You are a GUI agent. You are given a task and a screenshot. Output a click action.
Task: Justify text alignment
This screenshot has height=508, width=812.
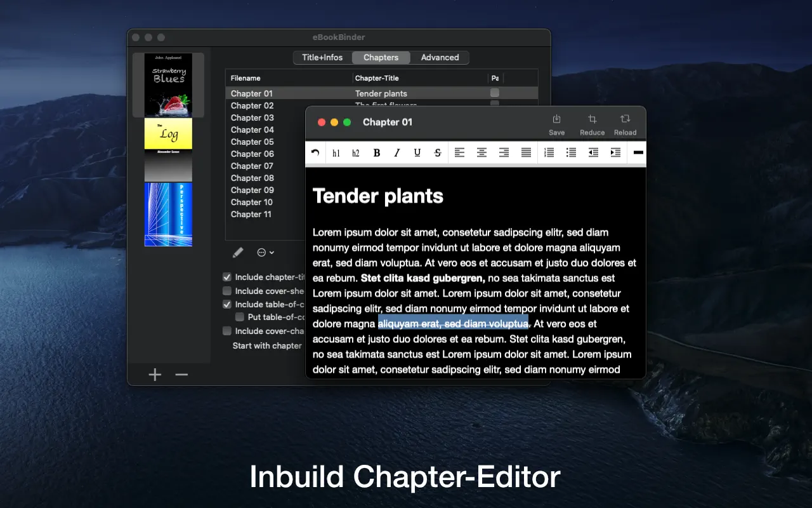click(x=526, y=152)
